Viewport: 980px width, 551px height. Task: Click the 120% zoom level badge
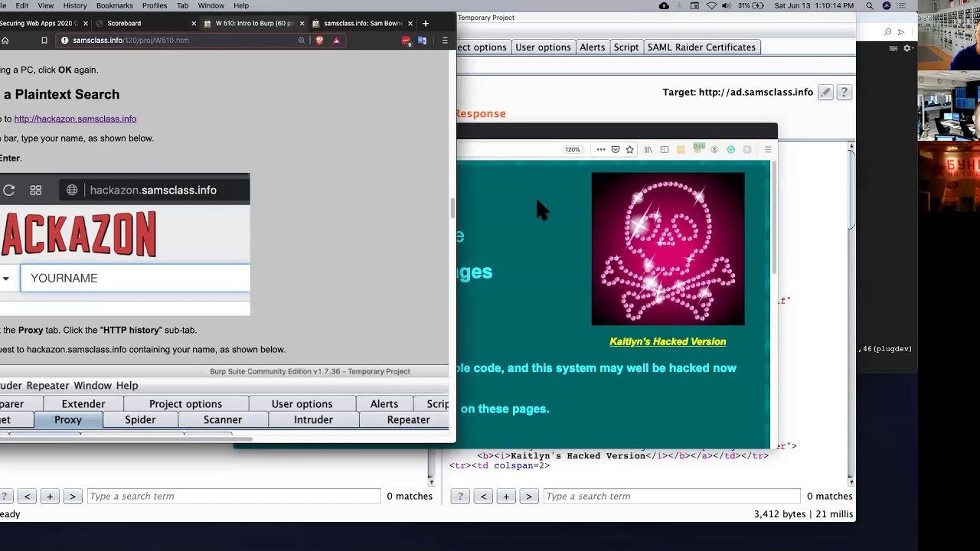[573, 150]
